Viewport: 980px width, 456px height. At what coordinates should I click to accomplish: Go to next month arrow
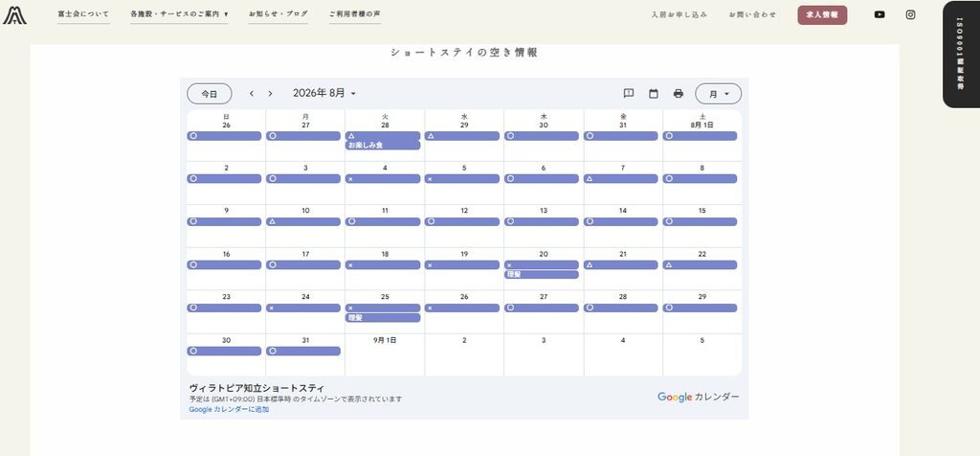pos(270,94)
